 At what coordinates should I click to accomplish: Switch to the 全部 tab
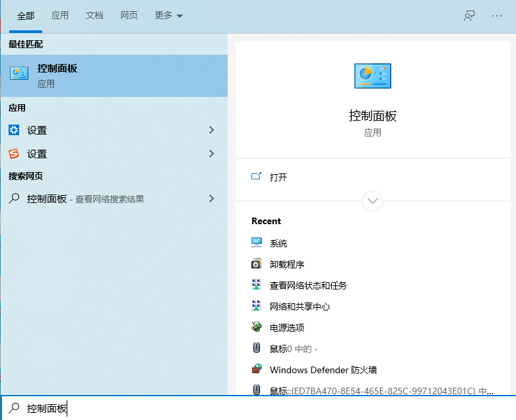click(x=26, y=16)
